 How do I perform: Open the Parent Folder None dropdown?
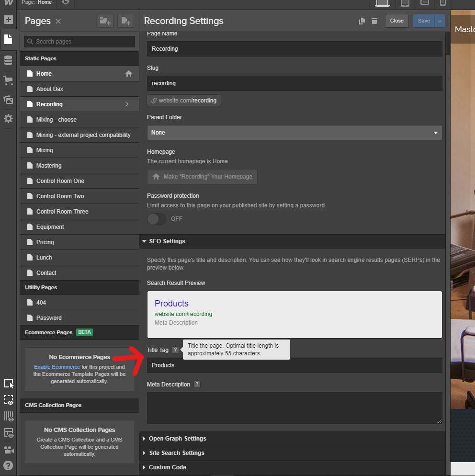[294, 133]
